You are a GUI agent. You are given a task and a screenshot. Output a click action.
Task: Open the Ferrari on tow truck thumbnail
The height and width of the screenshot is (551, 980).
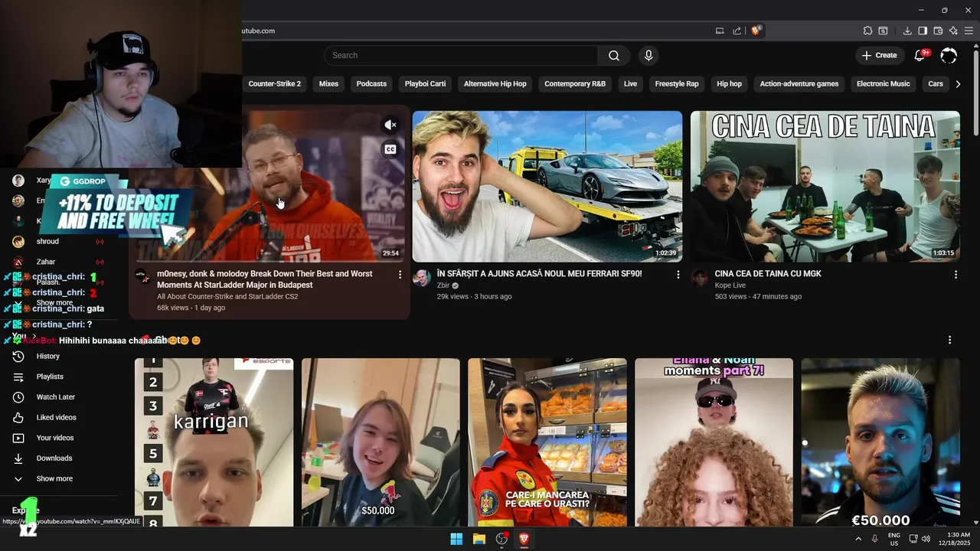547,187
